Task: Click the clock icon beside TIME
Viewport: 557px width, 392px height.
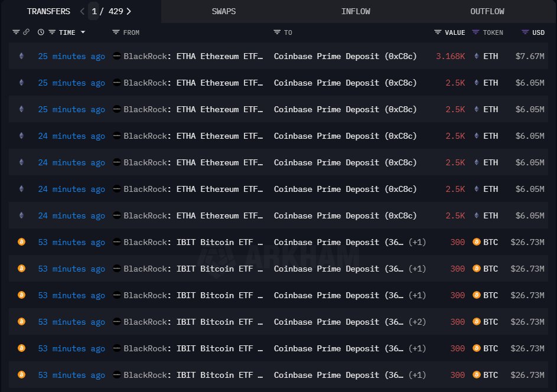Action: [41, 32]
